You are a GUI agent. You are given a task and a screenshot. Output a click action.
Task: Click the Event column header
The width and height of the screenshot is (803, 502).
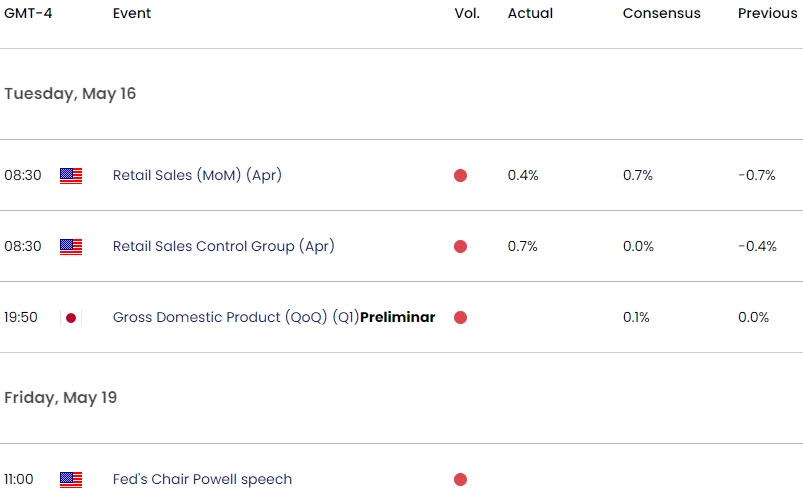(x=134, y=14)
